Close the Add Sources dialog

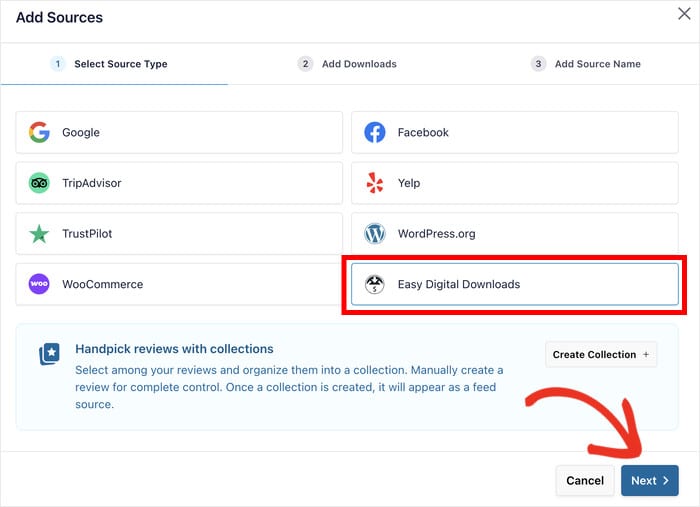684,14
